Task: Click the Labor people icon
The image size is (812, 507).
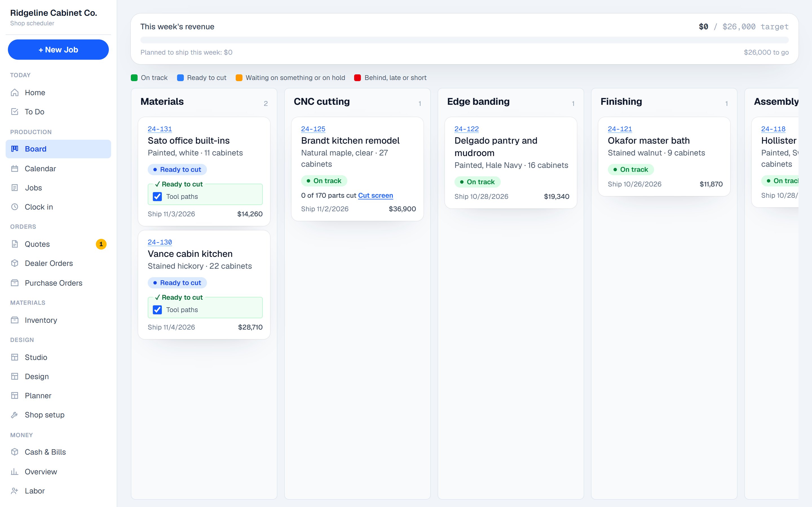Action: (x=14, y=491)
